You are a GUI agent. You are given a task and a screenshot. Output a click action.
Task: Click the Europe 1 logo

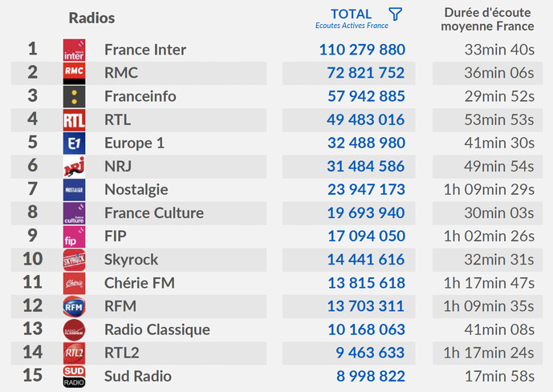(74, 143)
